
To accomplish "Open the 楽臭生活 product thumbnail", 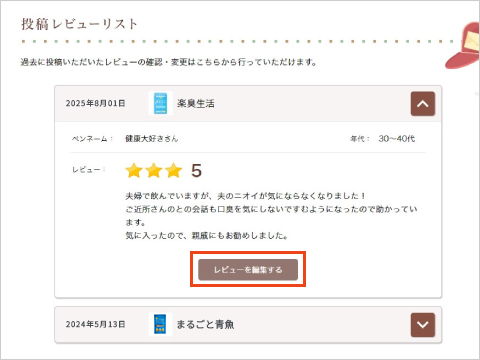I will (x=160, y=103).
